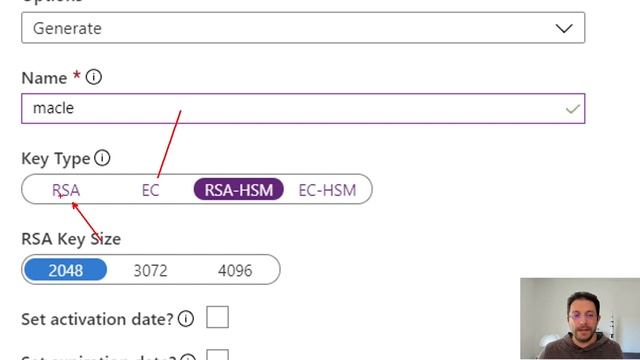Image resolution: width=640 pixels, height=360 pixels.
Task: Tick the Set expiration date checkbox
Action: click(x=217, y=355)
